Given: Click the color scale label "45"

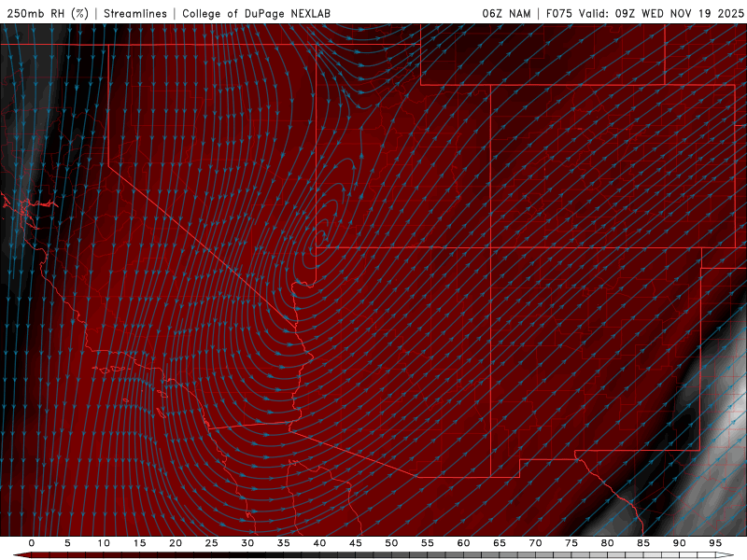Looking at the screenshot, I should pyautogui.click(x=356, y=543).
